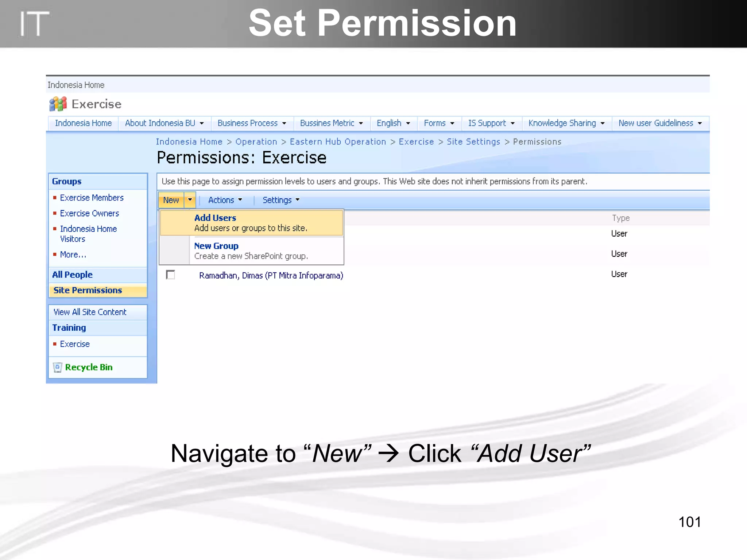The image size is (747, 560).
Task: Open the Recycle Bin icon
Action: (57, 367)
